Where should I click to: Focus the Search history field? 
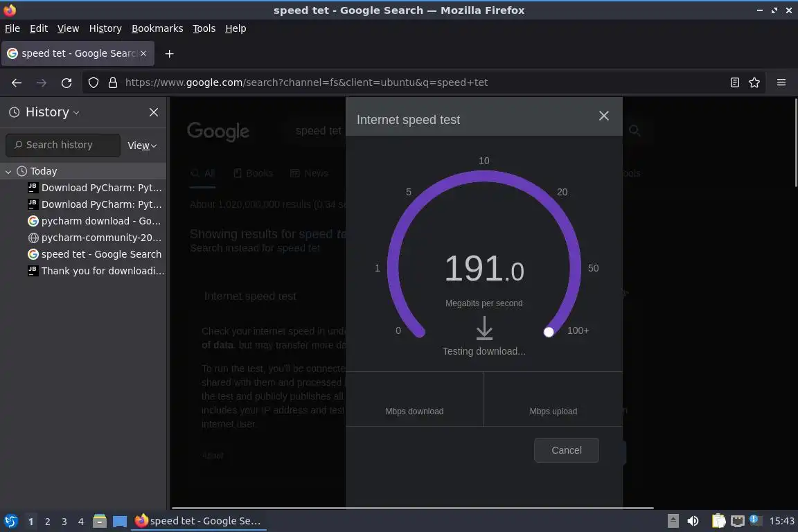63,145
